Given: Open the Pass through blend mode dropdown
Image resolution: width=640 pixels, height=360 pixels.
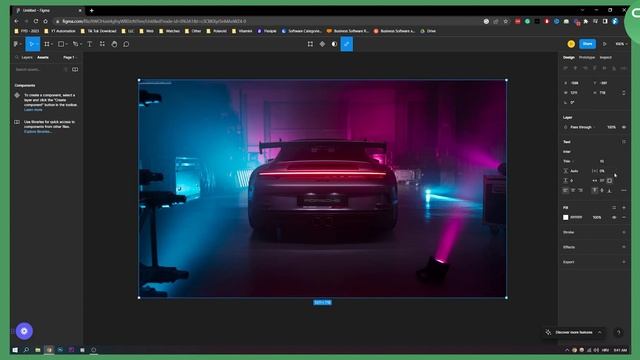Looking at the screenshot, I should pyautogui.click(x=582, y=127).
